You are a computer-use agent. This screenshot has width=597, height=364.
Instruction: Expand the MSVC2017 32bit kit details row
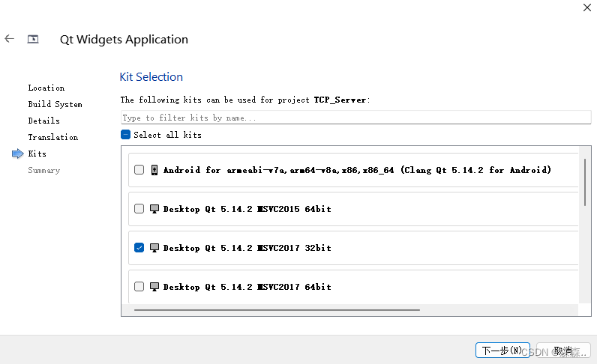[x=353, y=248]
